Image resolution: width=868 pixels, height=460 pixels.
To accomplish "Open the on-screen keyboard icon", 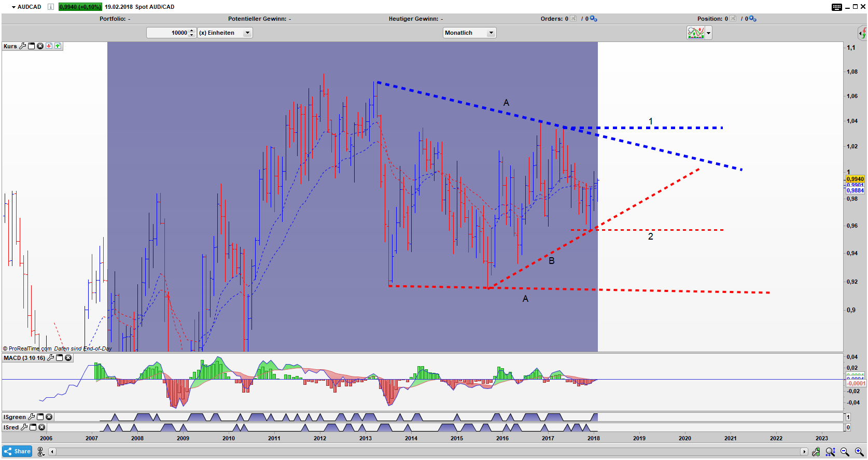I will [837, 7].
